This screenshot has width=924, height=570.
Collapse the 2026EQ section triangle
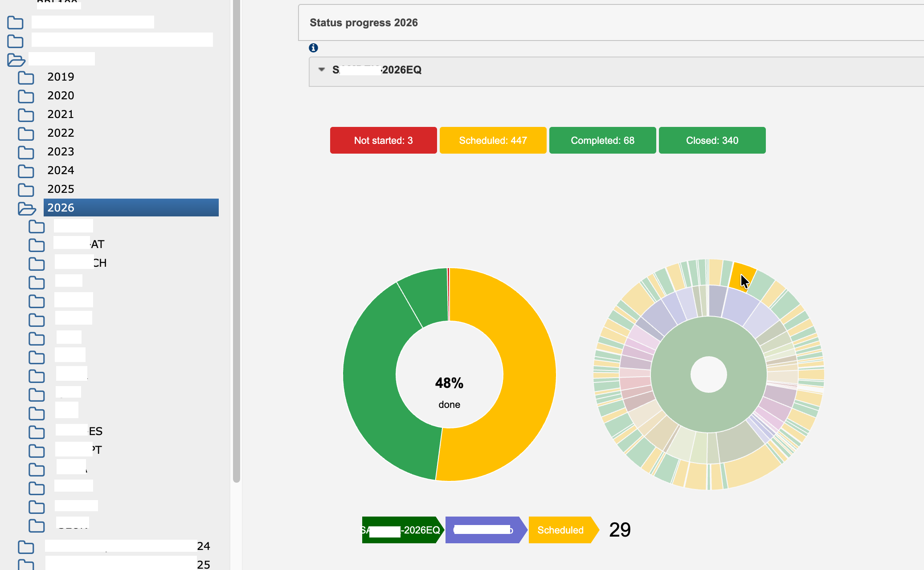322,69
